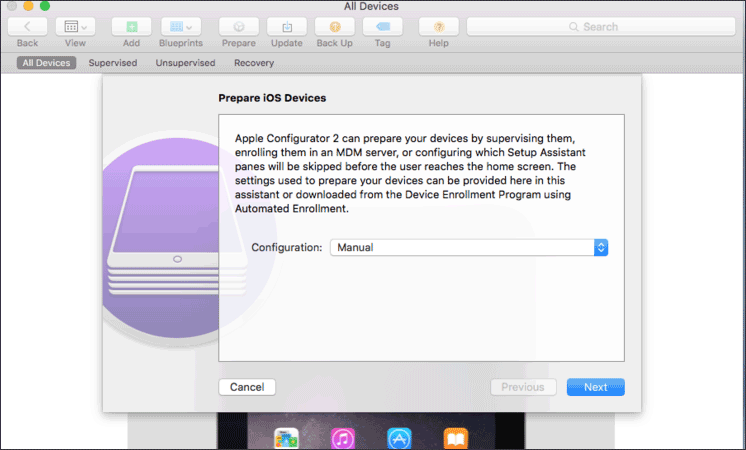Screen dimensions: 746x450
Task: Switch to the All Devices tab
Action: pyautogui.click(x=46, y=63)
